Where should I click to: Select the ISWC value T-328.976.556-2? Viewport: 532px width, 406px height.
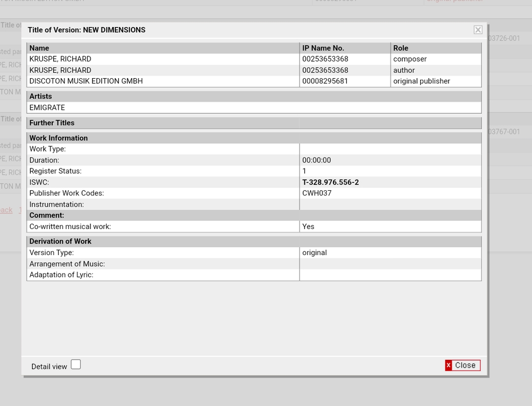[x=330, y=182]
